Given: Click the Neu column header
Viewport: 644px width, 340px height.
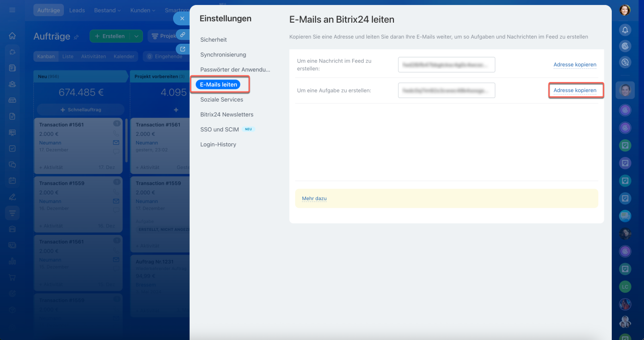Looking at the screenshot, I should pos(80,76).
